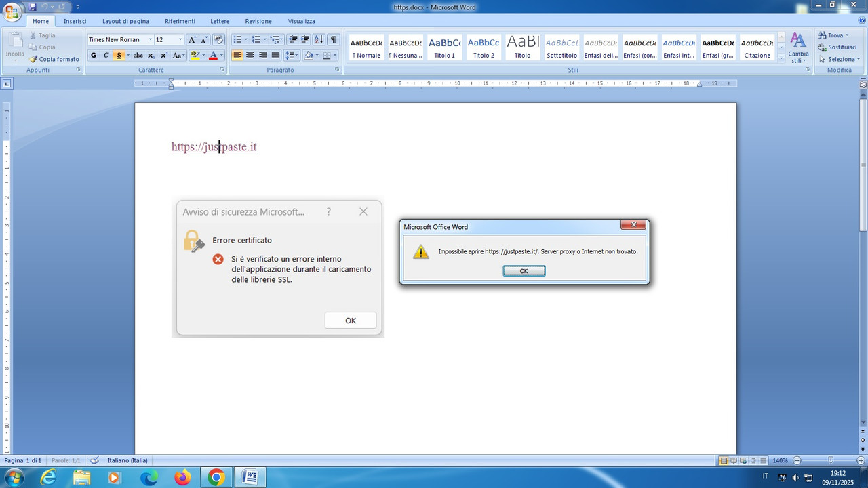868x488 pixels.
Task: Align text right
Action: pyautogui.click(x=262, y=56)
